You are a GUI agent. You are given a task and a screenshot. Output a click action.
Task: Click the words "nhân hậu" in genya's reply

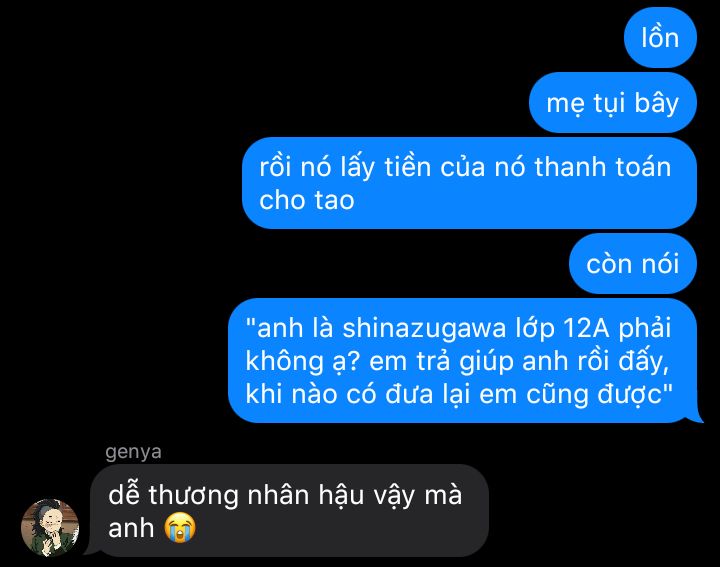[306, 495]
